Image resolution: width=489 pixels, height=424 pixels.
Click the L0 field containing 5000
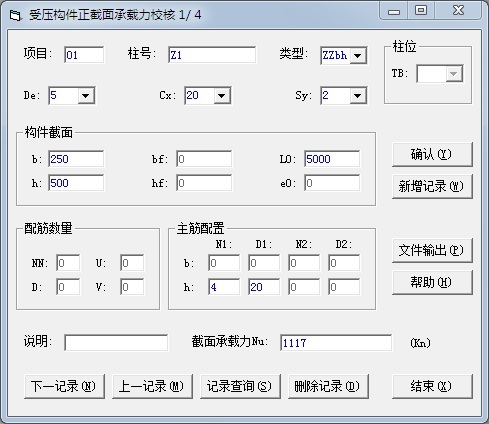tap(332, 159)
